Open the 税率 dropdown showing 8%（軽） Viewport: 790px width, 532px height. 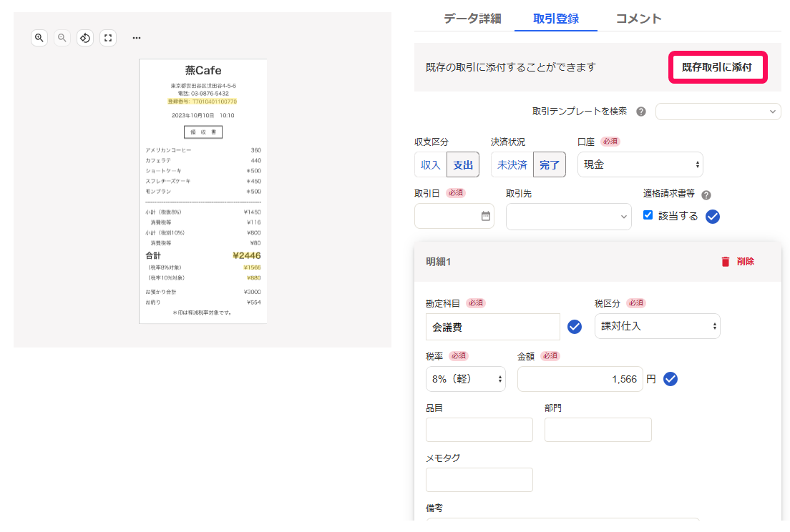click(466, 379)
